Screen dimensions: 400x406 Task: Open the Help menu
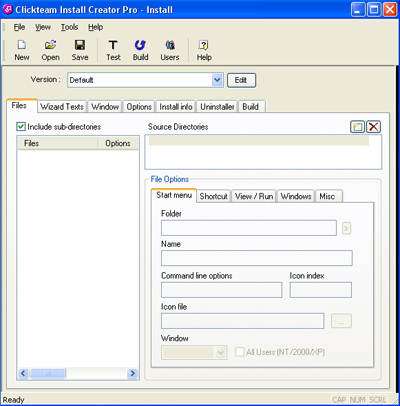coord(95,27)
